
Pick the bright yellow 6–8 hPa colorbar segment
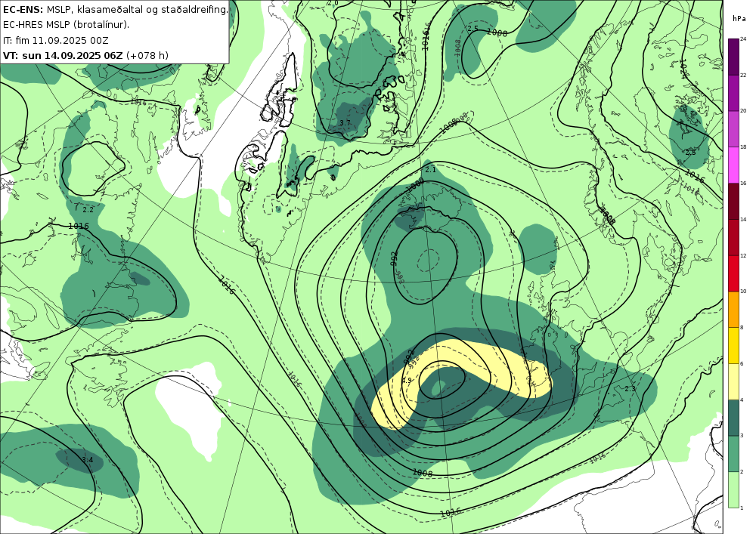pos(733,345)
